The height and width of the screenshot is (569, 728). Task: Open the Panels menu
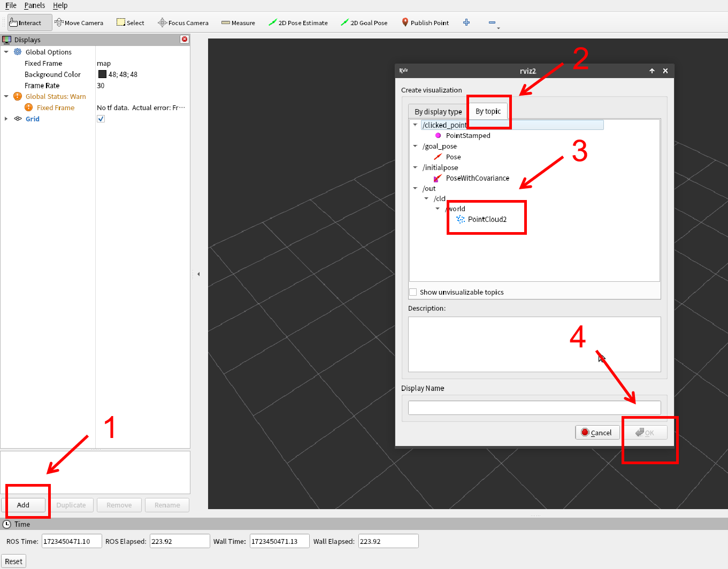tap(34, 5)
